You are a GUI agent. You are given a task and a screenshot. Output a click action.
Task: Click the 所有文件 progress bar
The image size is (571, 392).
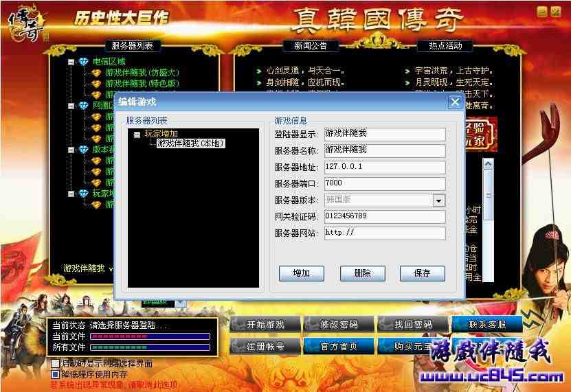(x=150, y=347)
